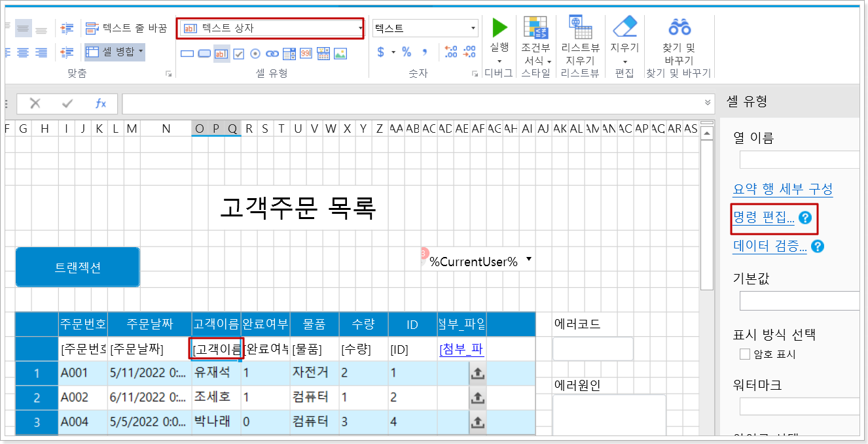
Task: Click the Find and Replace binoculars icon
Action: pyautogui.click(x=679, y=27)
